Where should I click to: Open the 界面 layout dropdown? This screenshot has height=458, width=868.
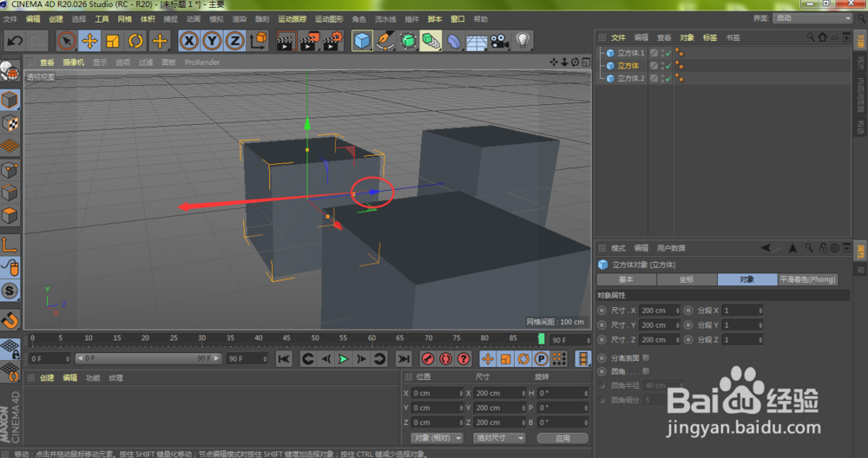point(812,18)
